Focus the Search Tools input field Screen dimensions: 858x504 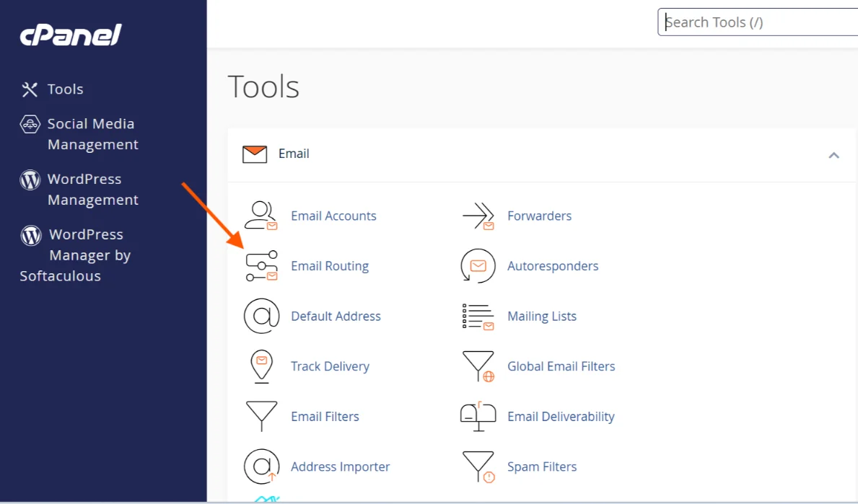(x=758, y=22)
